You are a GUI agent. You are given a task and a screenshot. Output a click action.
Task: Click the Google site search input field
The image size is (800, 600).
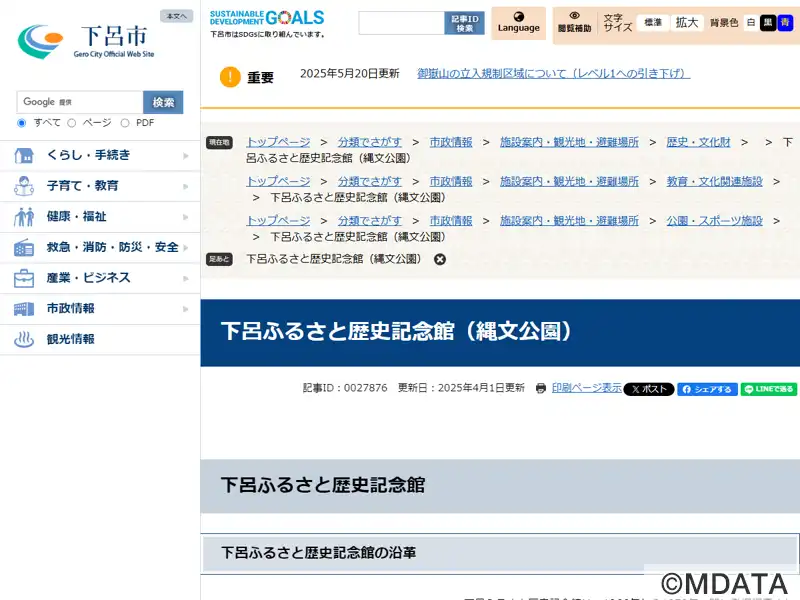tap(80, 102)
